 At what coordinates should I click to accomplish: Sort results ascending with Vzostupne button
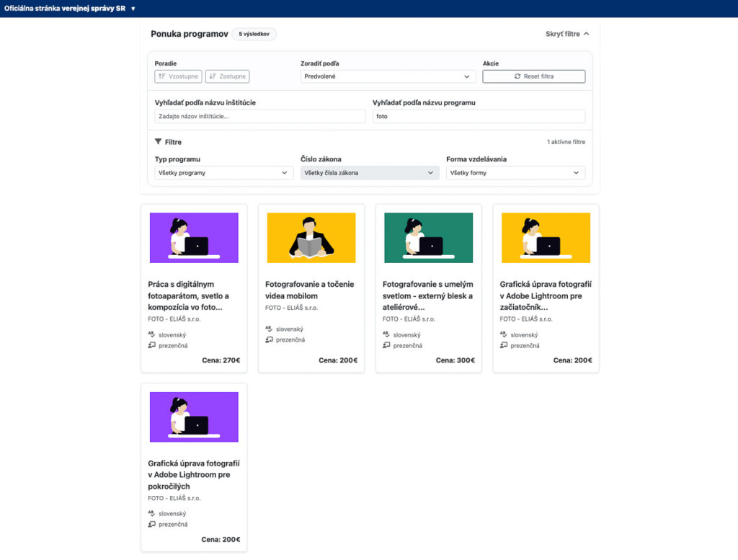point(178,76)
